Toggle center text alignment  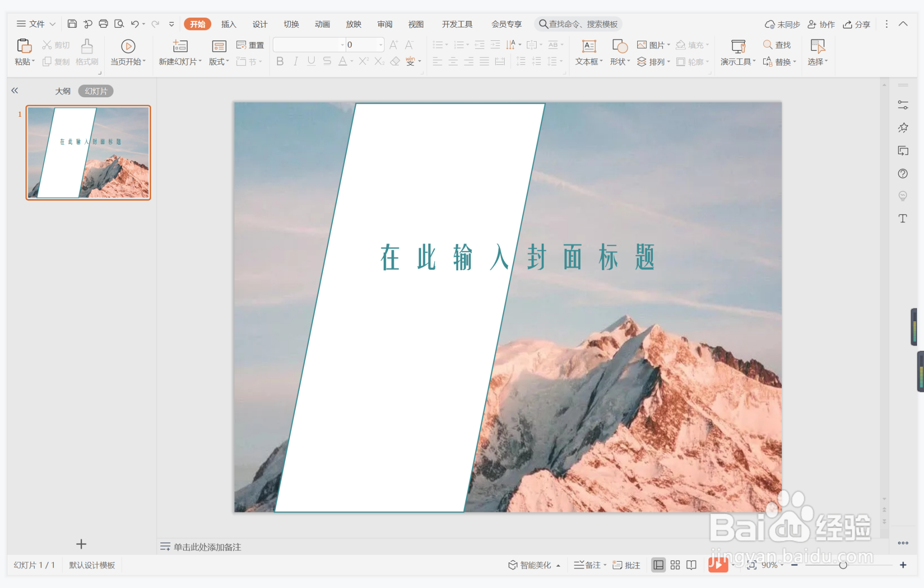click(453, 61)
